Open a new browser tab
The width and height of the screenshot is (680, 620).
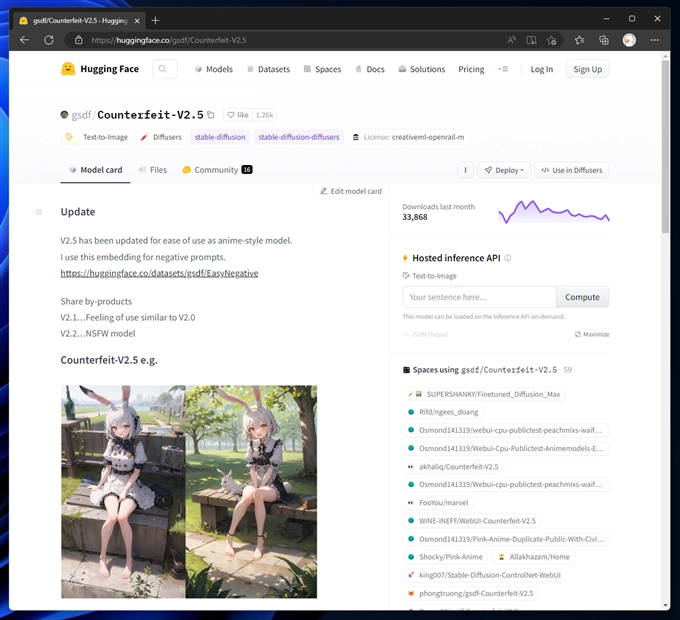point(155,20)
